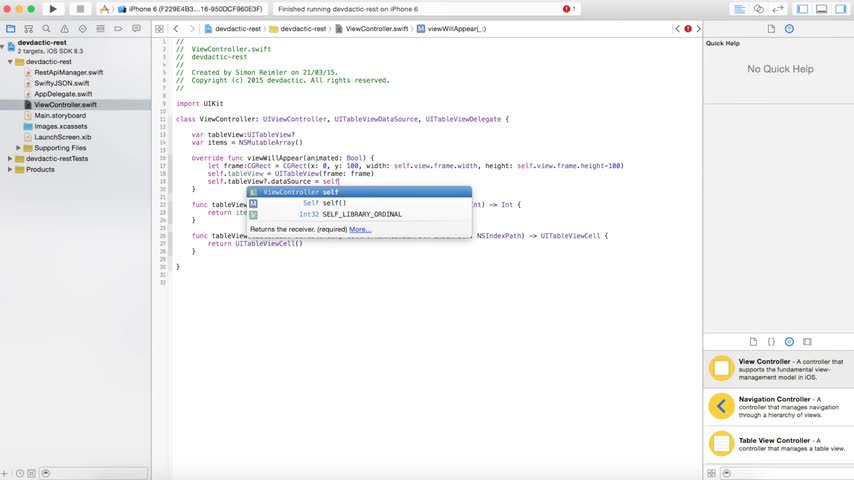This screenshot has width=854, height=480.
Task: Add a new file with plus button
Action: click(x=4, y=473)
